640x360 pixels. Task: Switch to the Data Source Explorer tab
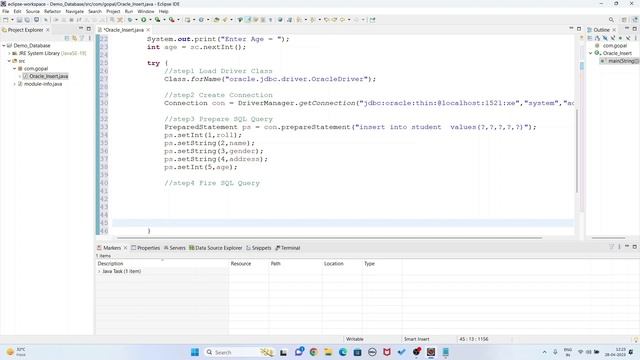216,248
